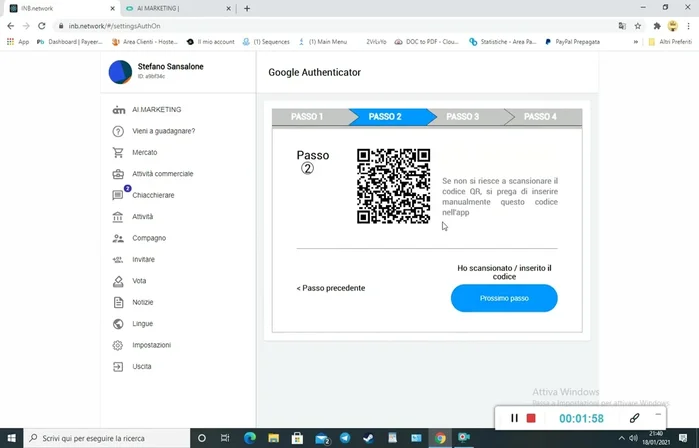Open the AI MARKETING sidebar item
This screenshot has width=699, height=448.
coord(147,110)
